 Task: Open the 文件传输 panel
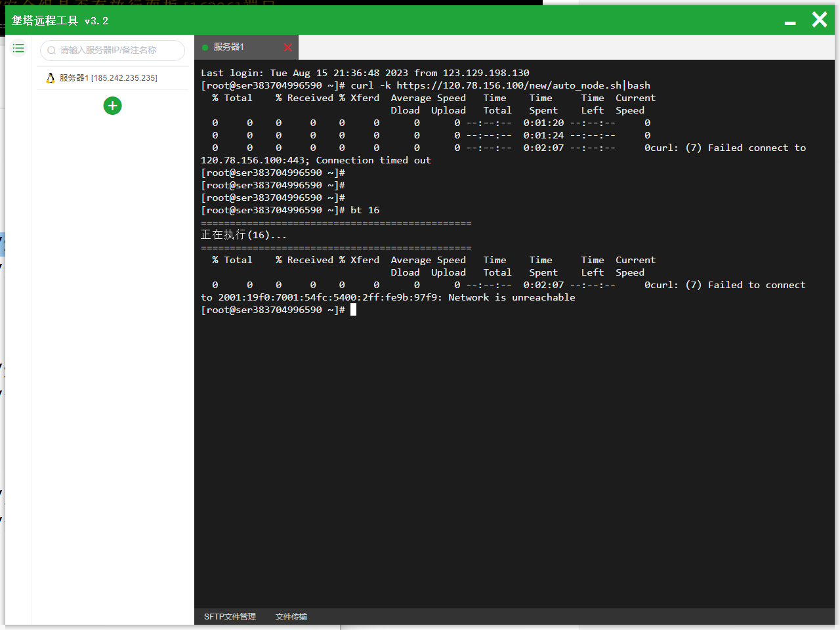(291, 617)
